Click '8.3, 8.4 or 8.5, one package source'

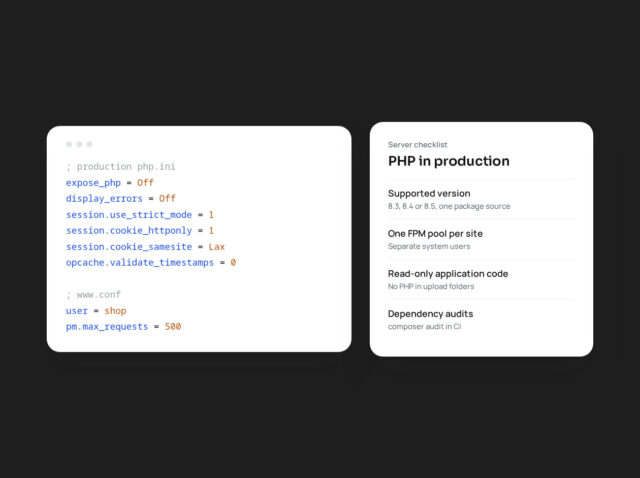click(x=449, y=206)
